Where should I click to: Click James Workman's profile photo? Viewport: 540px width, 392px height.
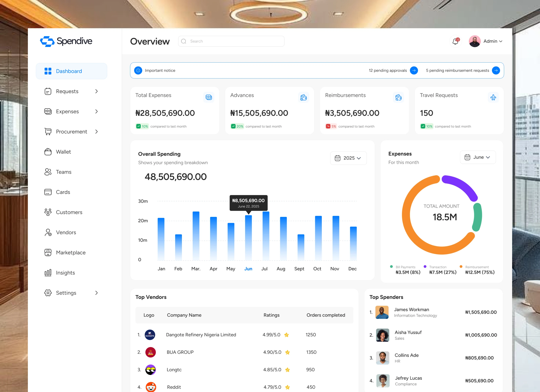click(x=382, y=312)
